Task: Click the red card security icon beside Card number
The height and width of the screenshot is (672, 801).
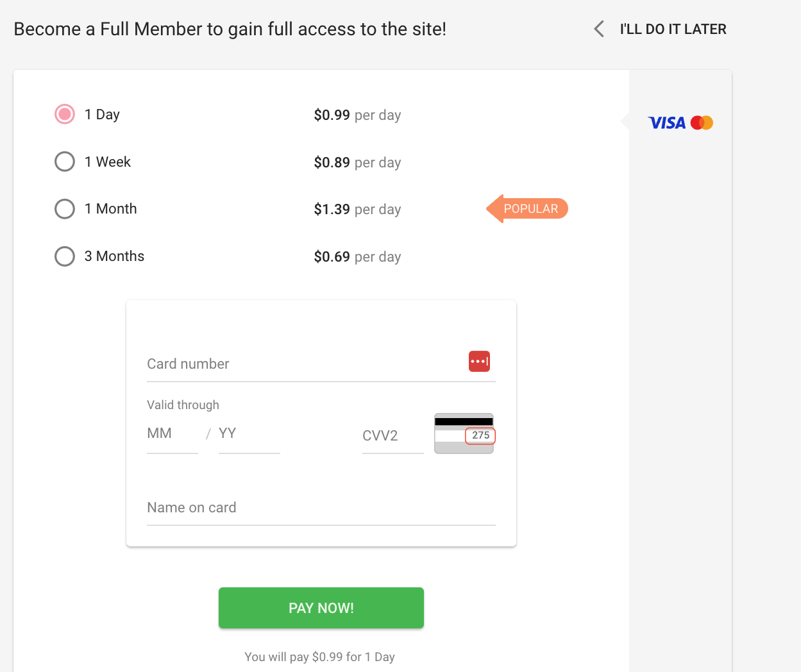Action: (x=479, y=361)
